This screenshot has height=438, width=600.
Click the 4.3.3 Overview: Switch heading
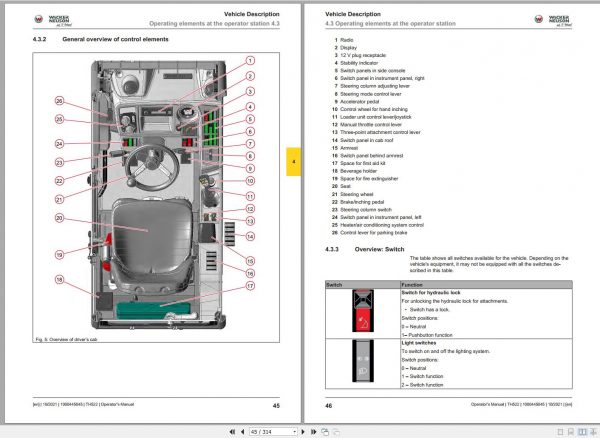[x=365, y=249]
